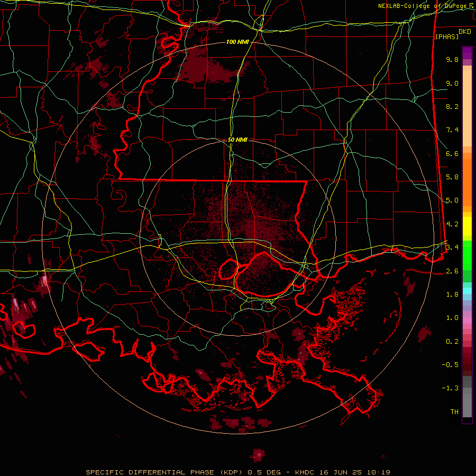The height and width of the screenshot is (476, 476).
Task: Click the 0.2 value on the color scale
Action: pyautogui.click(x=452, y=342)
